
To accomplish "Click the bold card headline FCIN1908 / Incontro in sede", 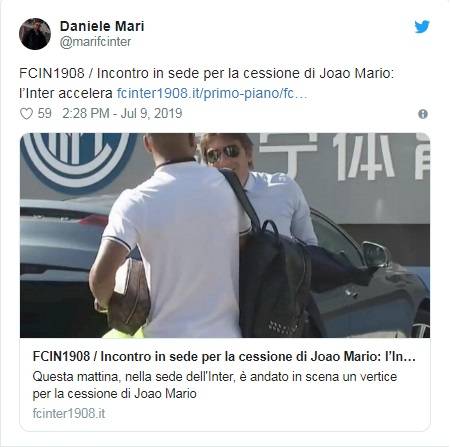I will tap(224, 357).
